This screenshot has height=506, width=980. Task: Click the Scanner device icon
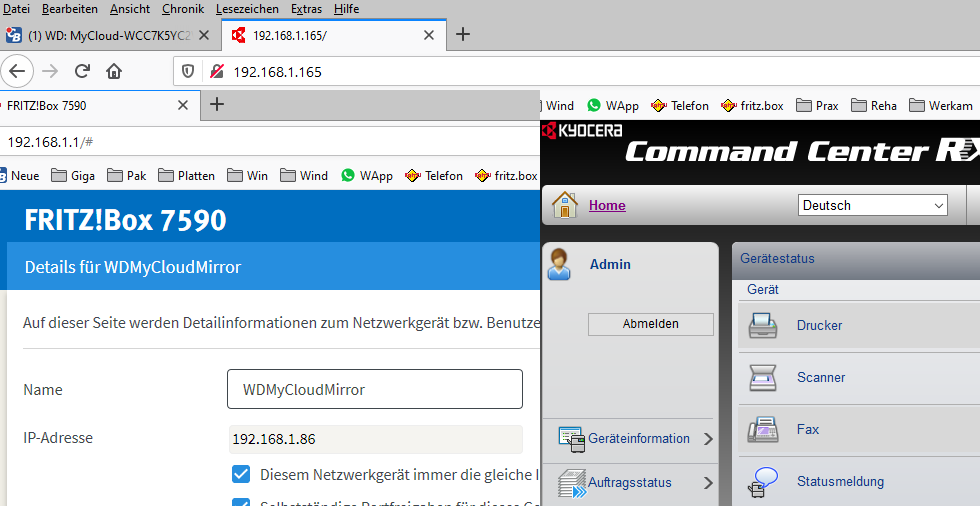point(762,378)
